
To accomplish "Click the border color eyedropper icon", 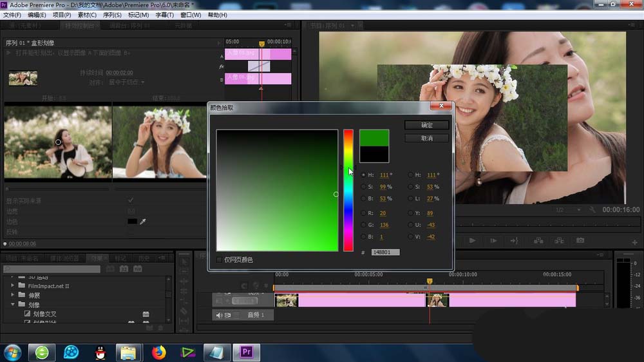I will tap(143, 222).
